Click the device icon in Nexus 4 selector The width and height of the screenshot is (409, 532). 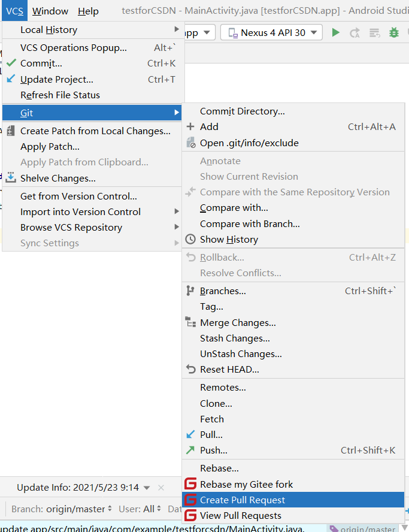(233, 34)
